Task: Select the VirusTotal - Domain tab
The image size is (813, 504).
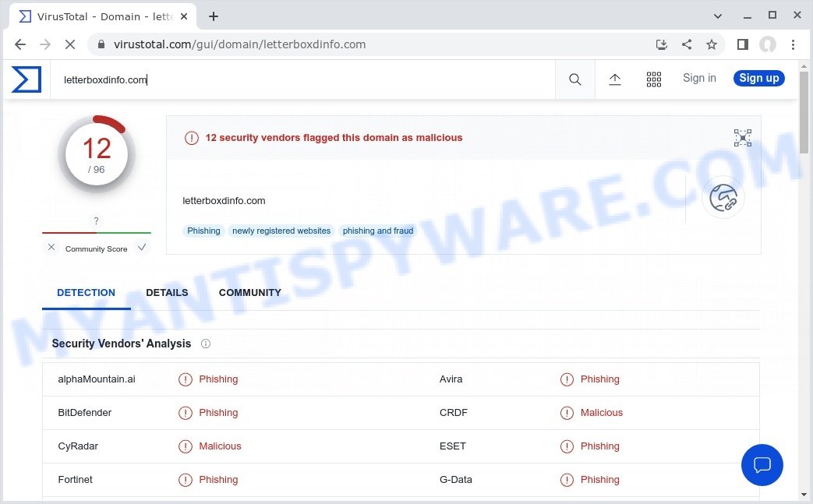Action: click(x=103, y=16)
